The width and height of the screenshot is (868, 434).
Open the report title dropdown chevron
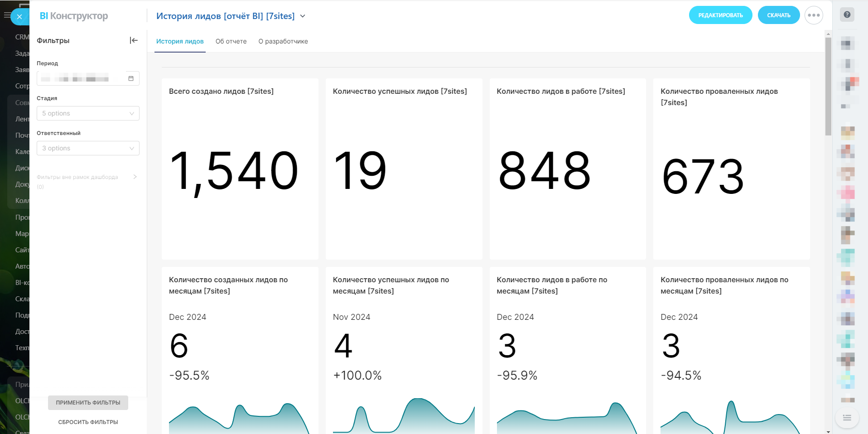(303, 16)
